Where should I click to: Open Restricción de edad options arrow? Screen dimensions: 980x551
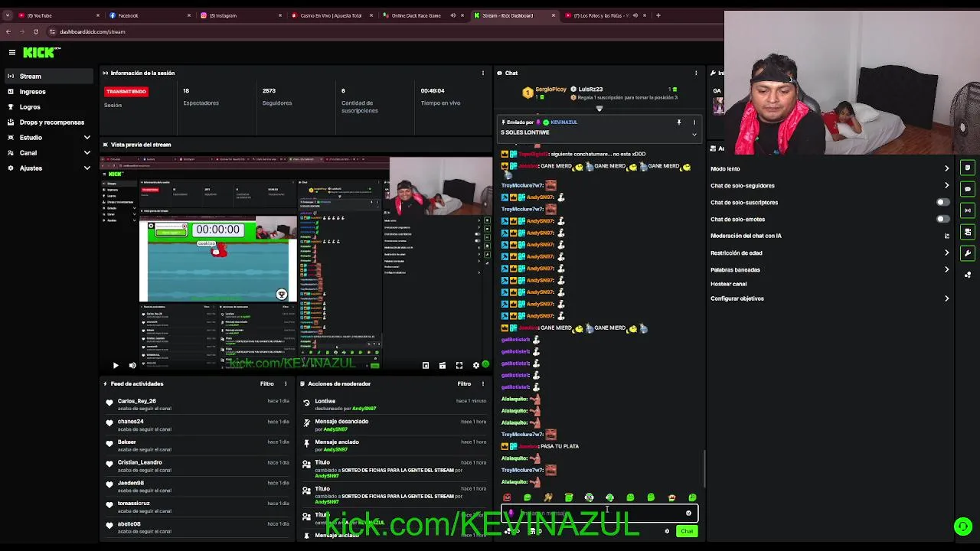click(947, 253)
